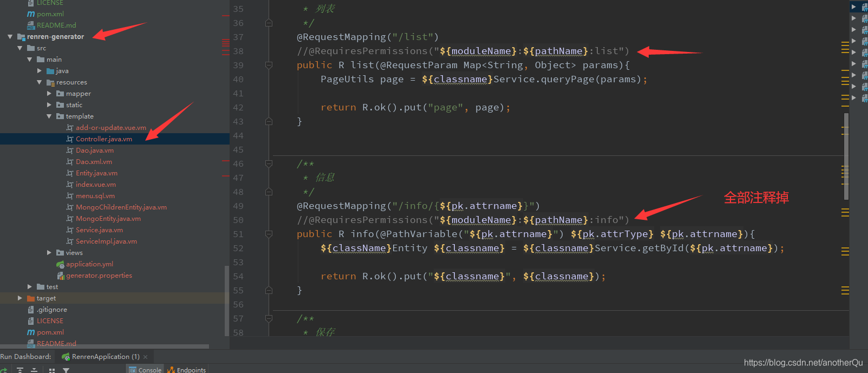Select Controller.java.vm in project tree
868x373 pixels.
104,139
